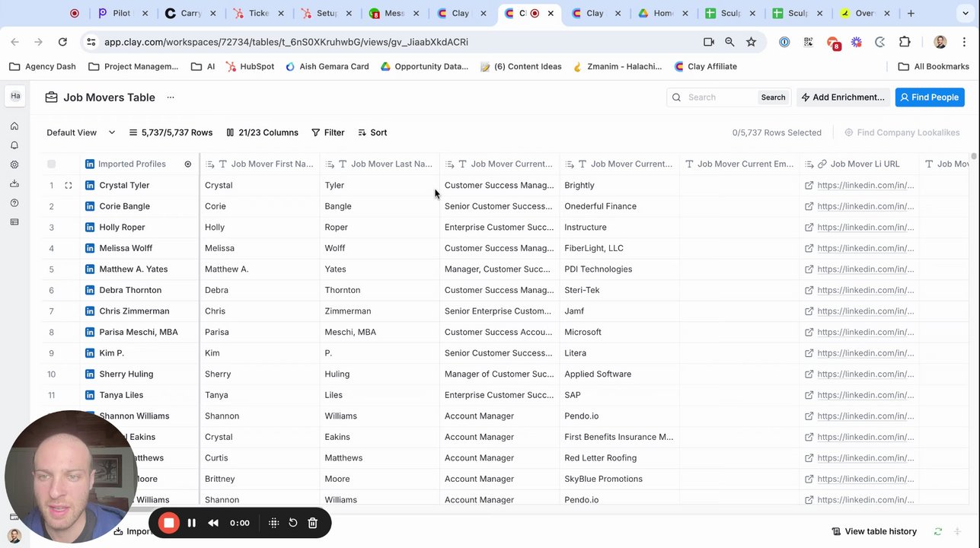The width and height of the screenshot is (980, 548).
Task: Click LinkedIn icon beside Corie Bangle
Action: (x=90, y=206)
